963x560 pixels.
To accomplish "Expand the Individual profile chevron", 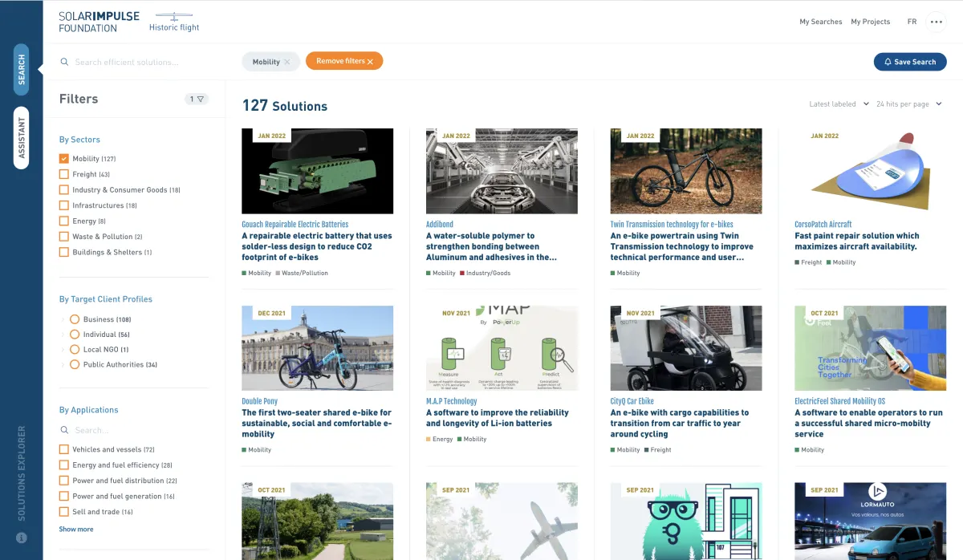I will point(63,335).
